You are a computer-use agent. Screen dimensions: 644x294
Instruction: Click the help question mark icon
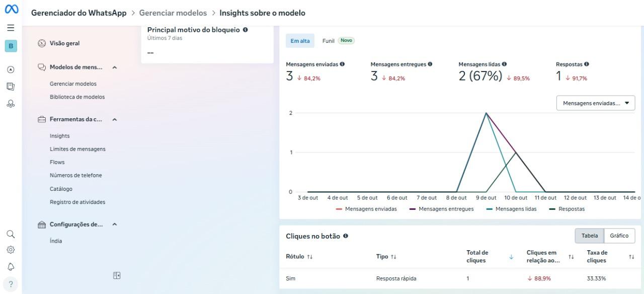pos(11,284)
